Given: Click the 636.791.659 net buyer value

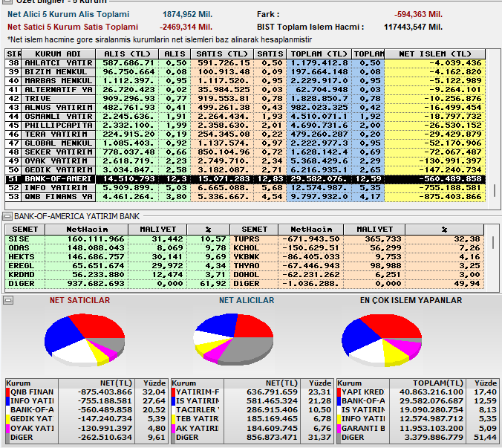Looking at the screenshot, I should 272,392.
